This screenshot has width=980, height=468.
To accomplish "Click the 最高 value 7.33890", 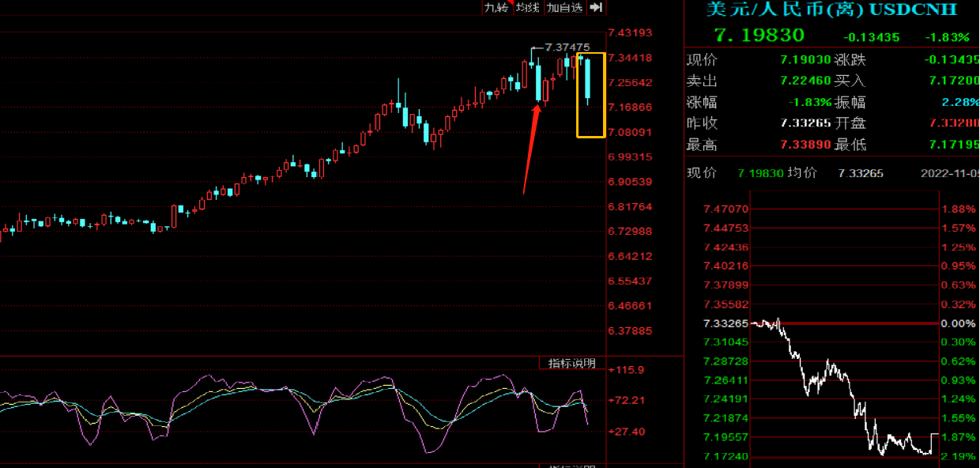I will (x=805, y=145).
